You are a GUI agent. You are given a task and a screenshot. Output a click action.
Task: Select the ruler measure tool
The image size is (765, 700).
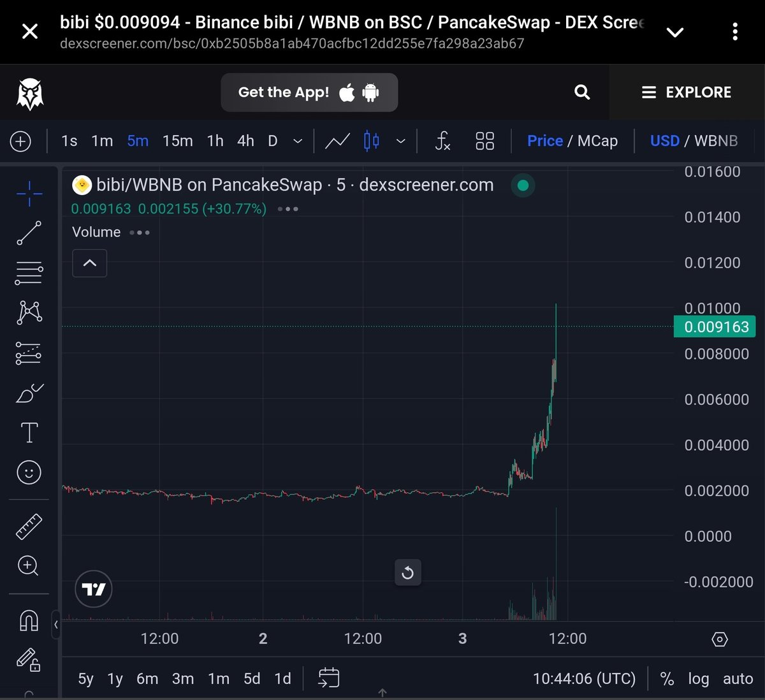point(29,527)
